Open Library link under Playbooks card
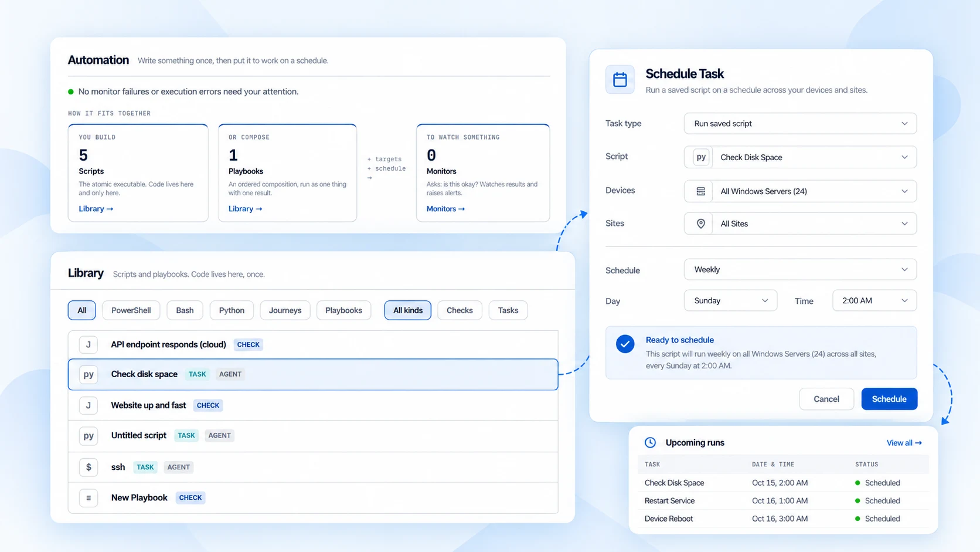Screen dimensions: 980x552 click(246, 209)
